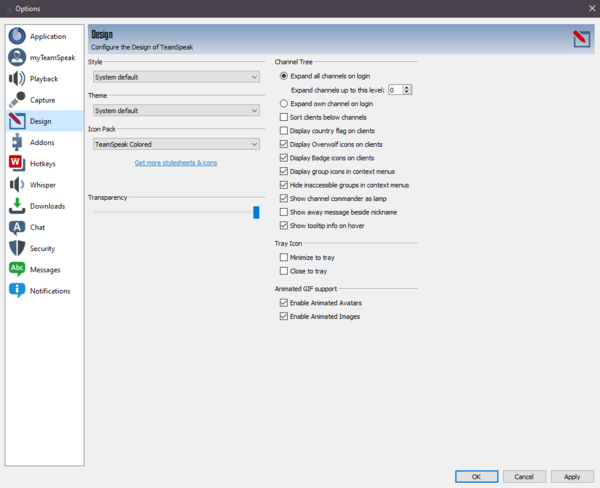Uncheck Display Badge icons on clients

(284, 158)
